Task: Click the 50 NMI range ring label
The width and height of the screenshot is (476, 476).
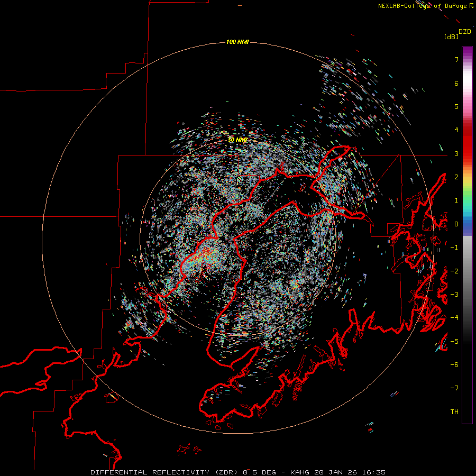Action: click(x=237, y=140)
